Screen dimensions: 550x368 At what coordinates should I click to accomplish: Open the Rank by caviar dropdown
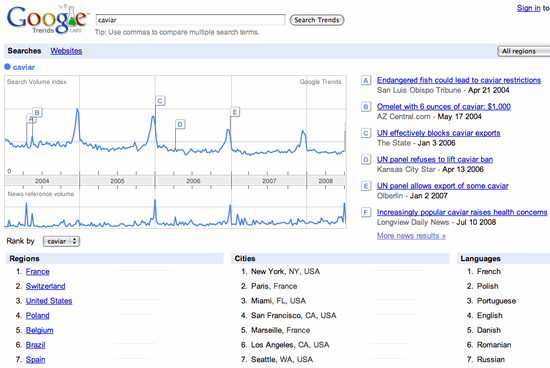coord(61,241)
